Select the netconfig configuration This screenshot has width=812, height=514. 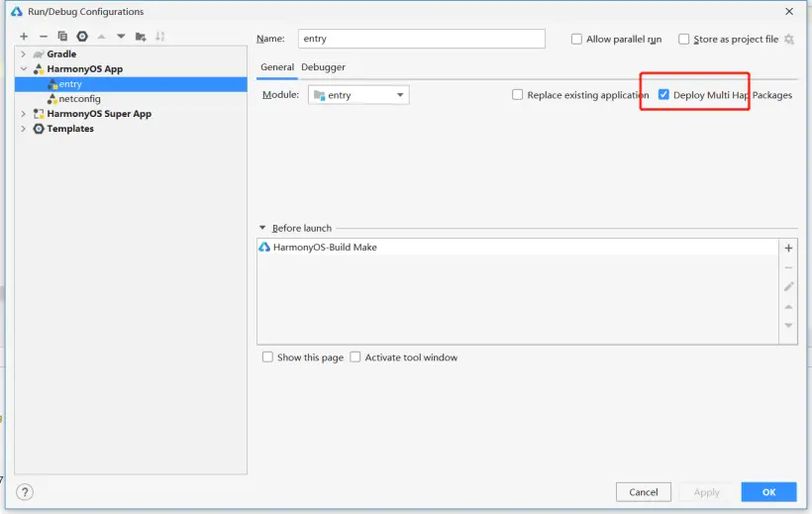pyautogui.click(x=131, y=98)
